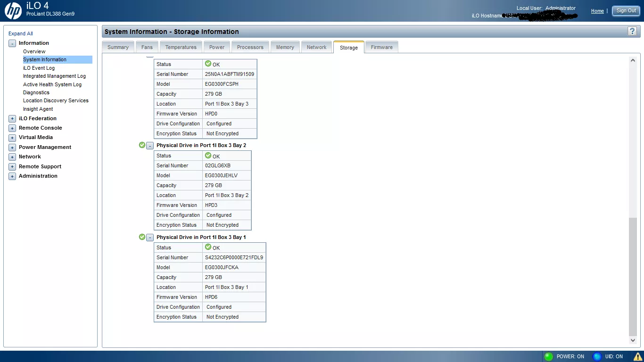Click the scrollbar down arrow

[633, 340]
